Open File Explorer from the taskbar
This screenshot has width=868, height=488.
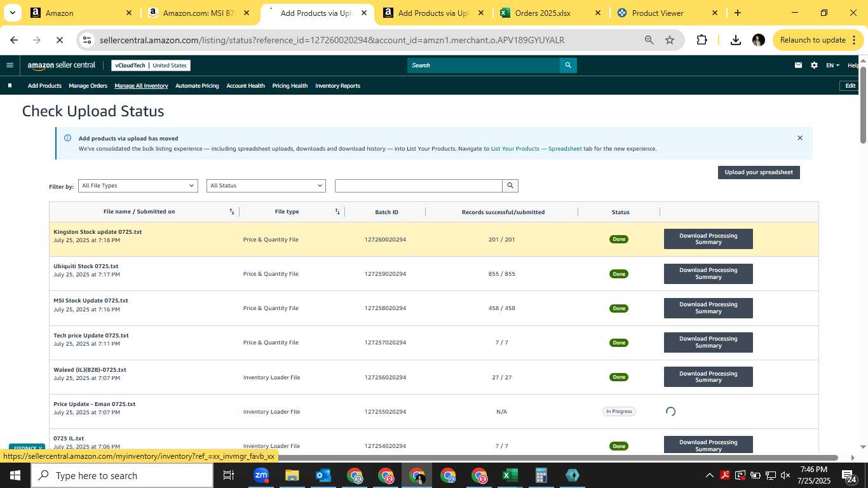point(292,475)
